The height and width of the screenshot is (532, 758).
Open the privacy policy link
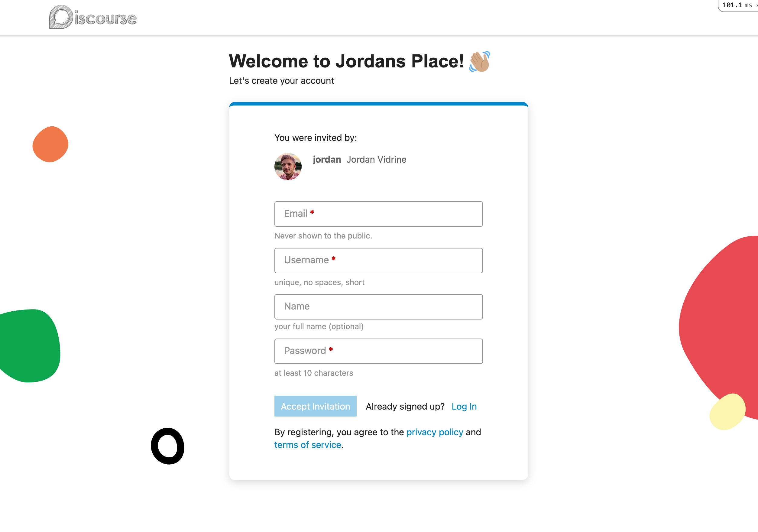point(435,432)
